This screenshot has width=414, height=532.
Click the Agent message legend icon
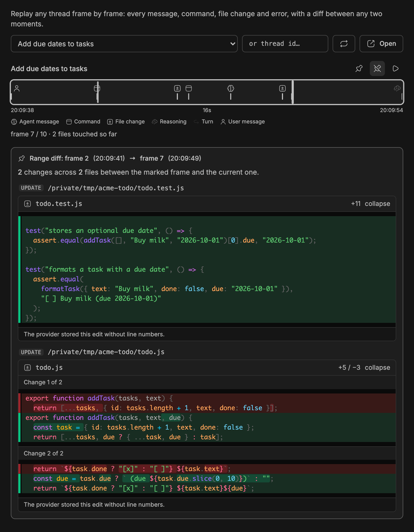coord(14,122)
